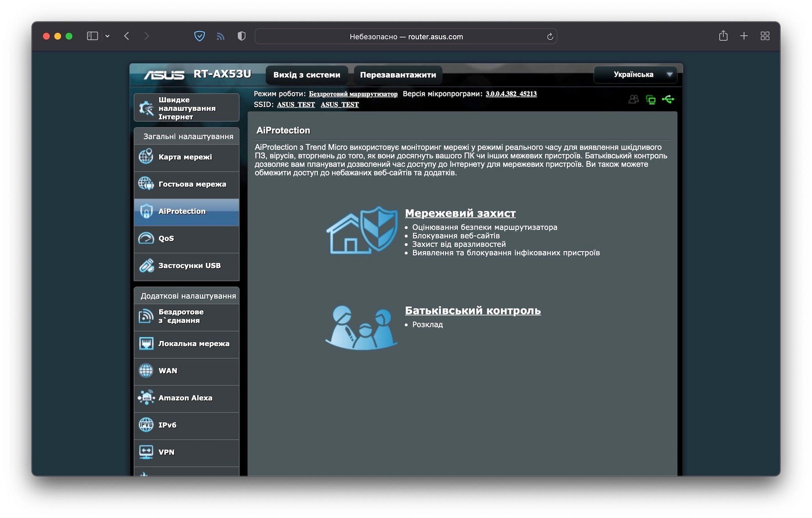Viewport: 812px width, 518px height.
Task: Click Захист від вразливостей bullet text
Action: point(459,244)
